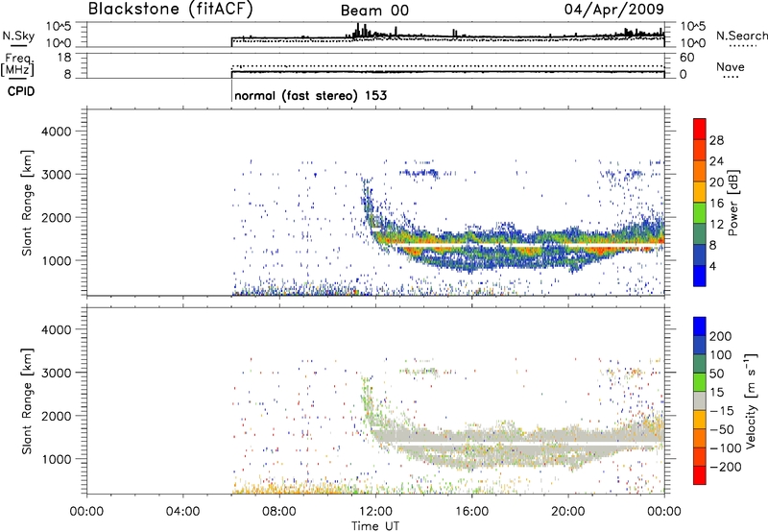Click the '4000' tick on the power panel
Viewport: 768px width, 532px height.
[56, 132]
